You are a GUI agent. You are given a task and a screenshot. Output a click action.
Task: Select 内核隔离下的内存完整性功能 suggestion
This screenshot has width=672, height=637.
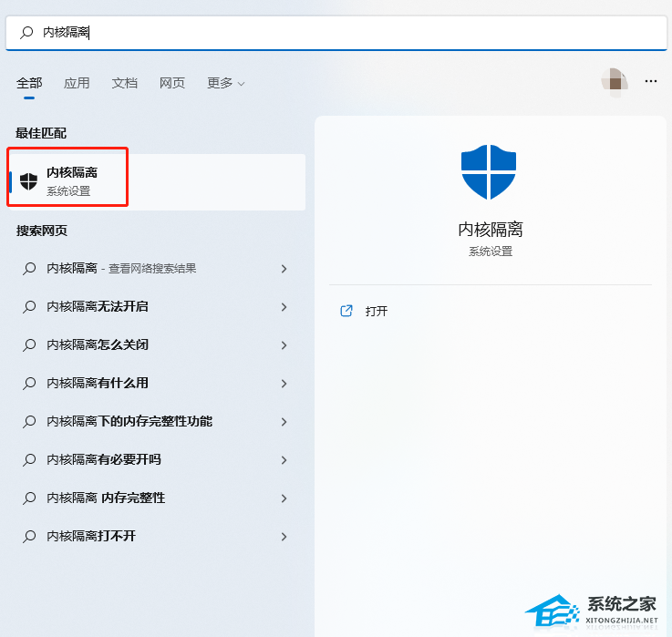pyautogui.click(x=129, y=422)
